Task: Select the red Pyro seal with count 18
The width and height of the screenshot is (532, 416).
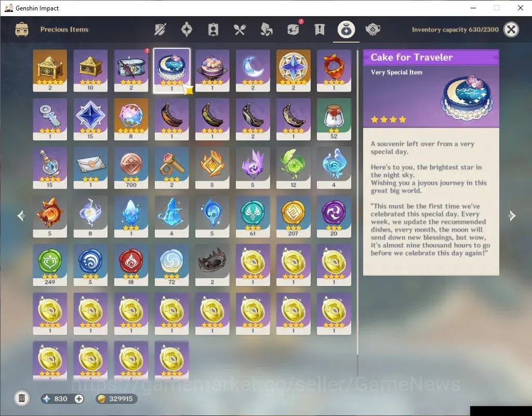Action: tap(131, 265)
